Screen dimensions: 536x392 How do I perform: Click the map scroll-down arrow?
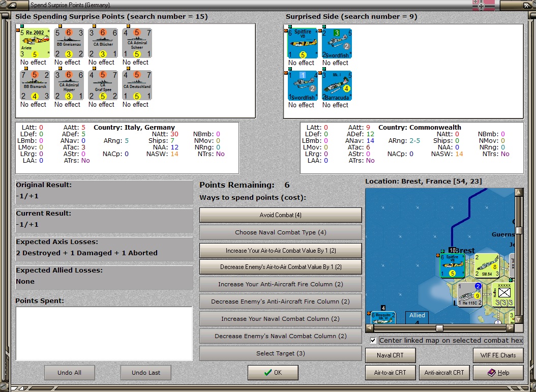pyautogui.click(x=519, y=320)
